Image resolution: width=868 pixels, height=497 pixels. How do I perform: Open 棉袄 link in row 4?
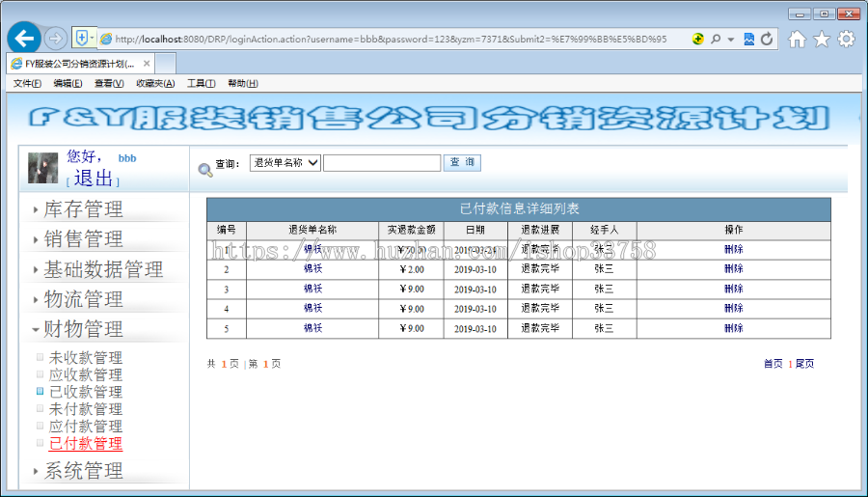pyautogui.click(x=312, y=308)
